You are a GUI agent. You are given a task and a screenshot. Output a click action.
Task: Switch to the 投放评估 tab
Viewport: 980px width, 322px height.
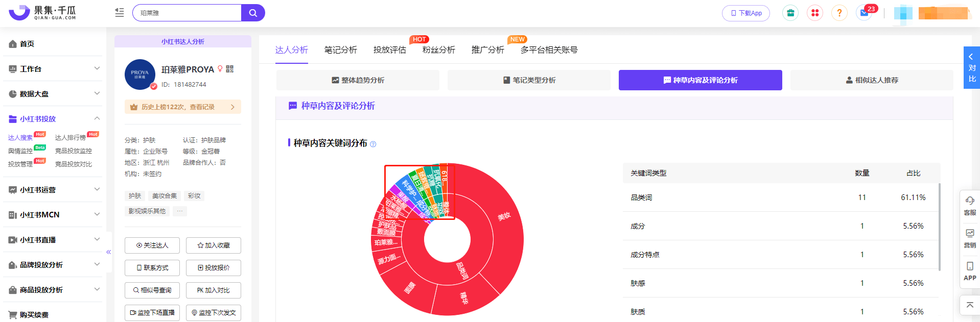tap(390, 50)
